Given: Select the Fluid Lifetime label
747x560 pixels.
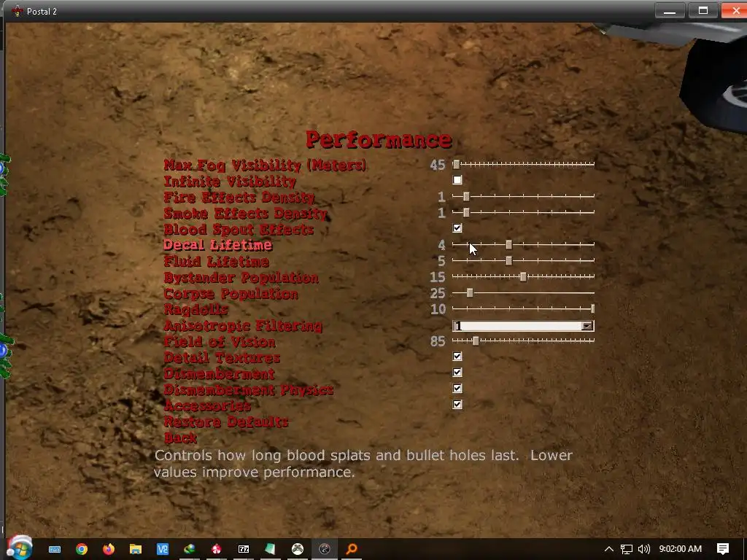Looking at the screenshot, I should click(x=216, y=262).
